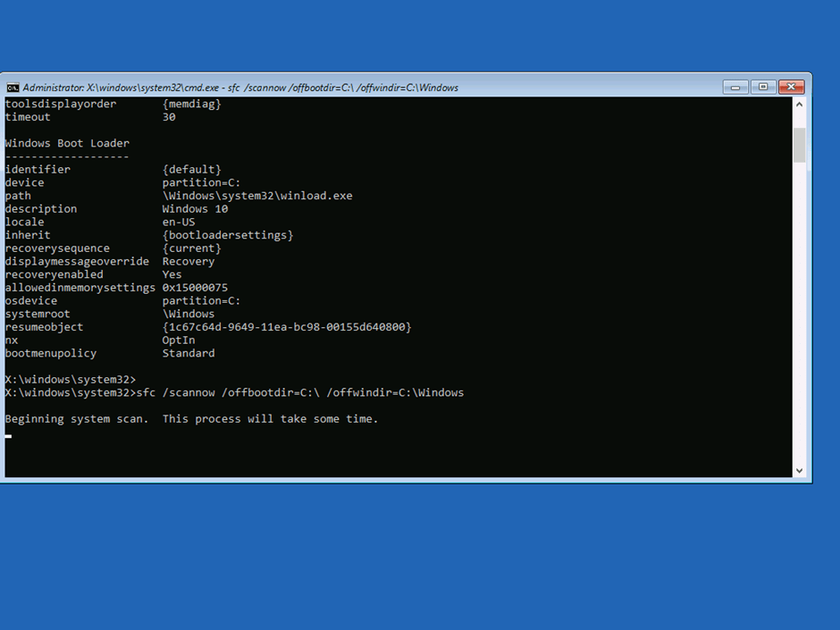Click the identifier value '{default}'
This screenshot has height=630, width=840.
tap(192, 169)
